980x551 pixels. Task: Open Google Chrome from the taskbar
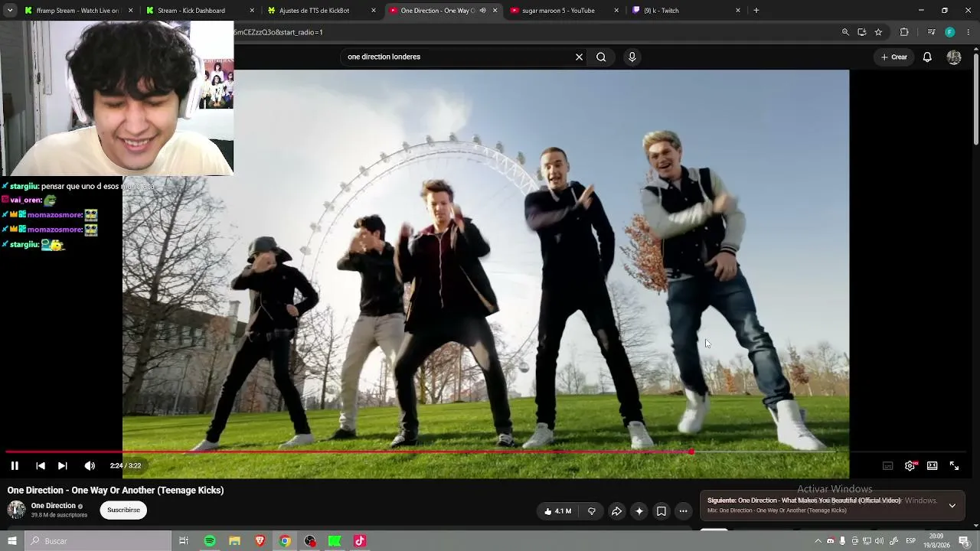pyautogui.click(x=285, y=541)
